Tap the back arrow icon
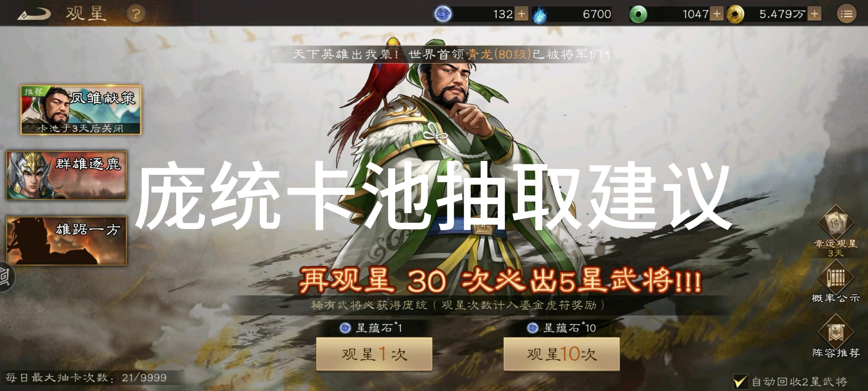Screen dimensions: 868x391 click(x=34, y=14)
